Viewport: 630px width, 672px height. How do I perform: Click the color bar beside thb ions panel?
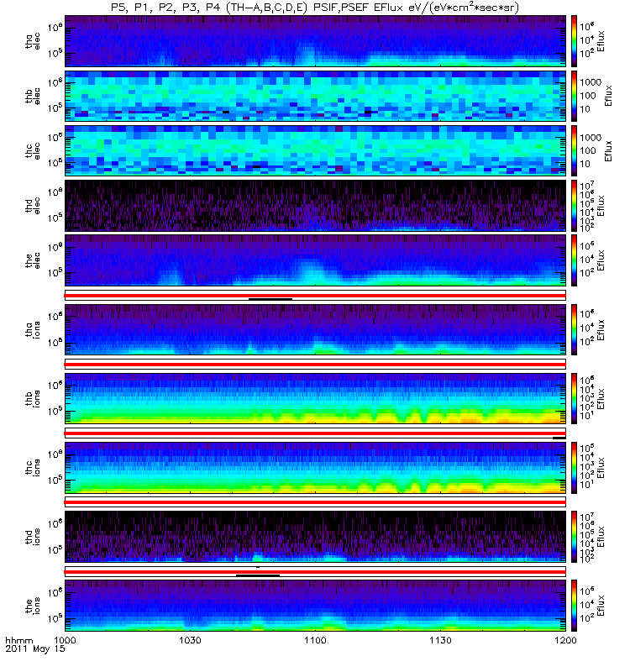click(x=574, y=398)
